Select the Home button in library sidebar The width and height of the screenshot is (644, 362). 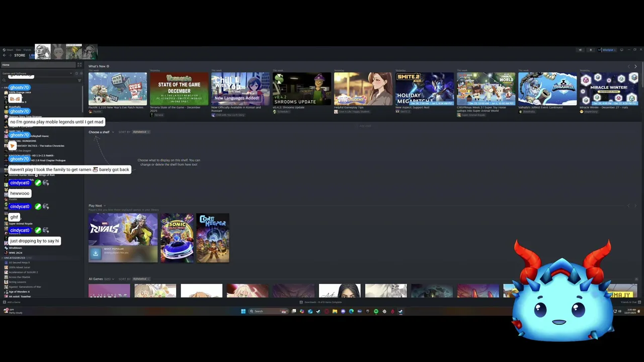point(38,65)
